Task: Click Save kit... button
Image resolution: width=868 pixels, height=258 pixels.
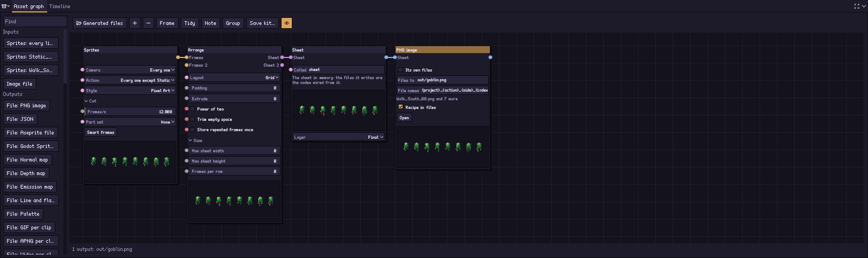Action: (263, 23)
